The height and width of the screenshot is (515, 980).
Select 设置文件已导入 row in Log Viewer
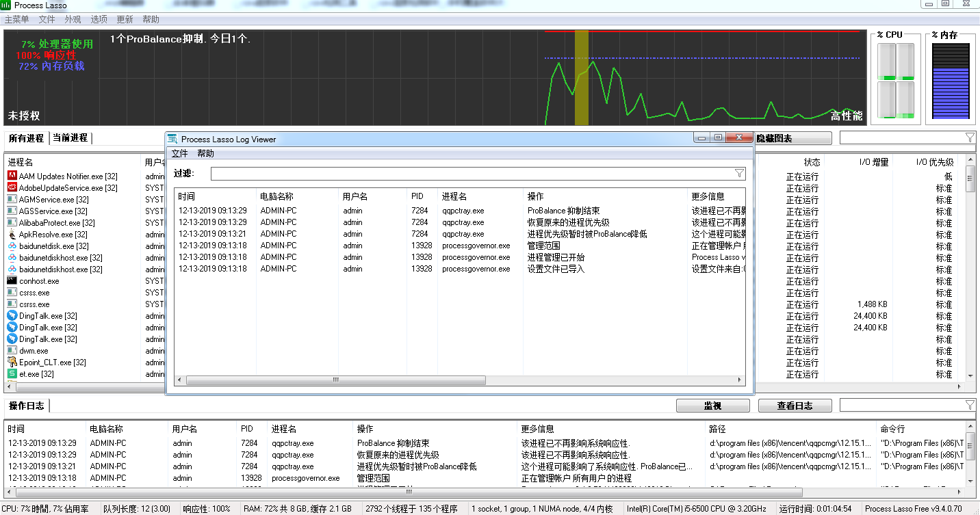coord(460,269)
